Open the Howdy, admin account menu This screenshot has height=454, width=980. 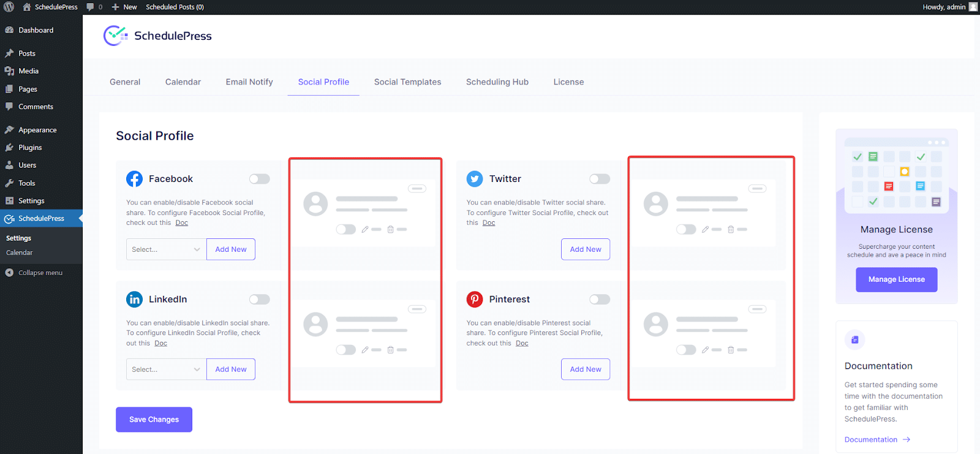tap(950, 7)
